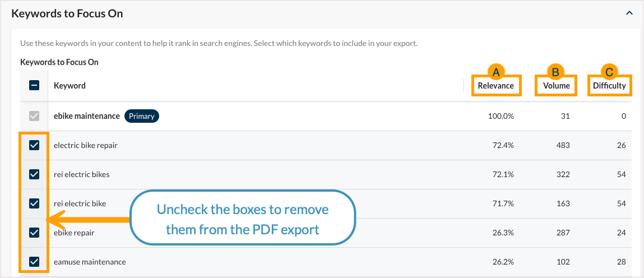Sort by the Relevance column header
This screenshot has height=278, width=644.
[495, 86]
